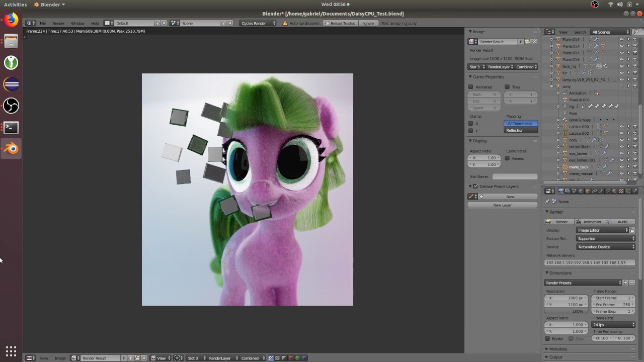This screenshot has width=644, height=362.
Task: Open the Material properties tab icon
Action: (614, 191)
